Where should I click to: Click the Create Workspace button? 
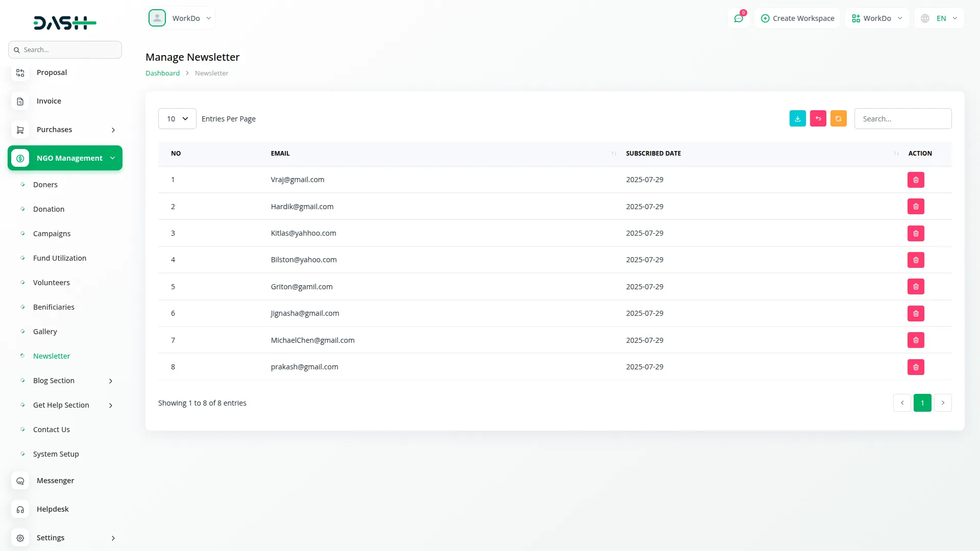[x=797, y=18]
